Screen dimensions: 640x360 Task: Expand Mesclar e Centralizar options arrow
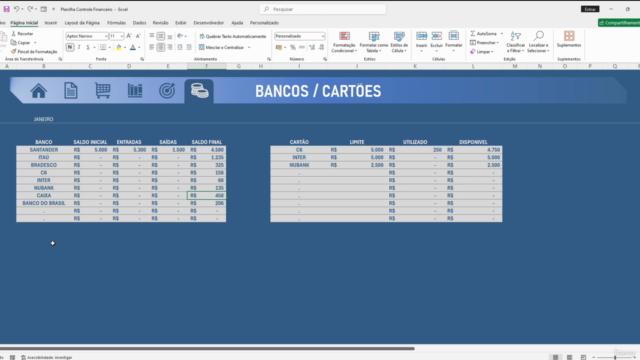249,47
